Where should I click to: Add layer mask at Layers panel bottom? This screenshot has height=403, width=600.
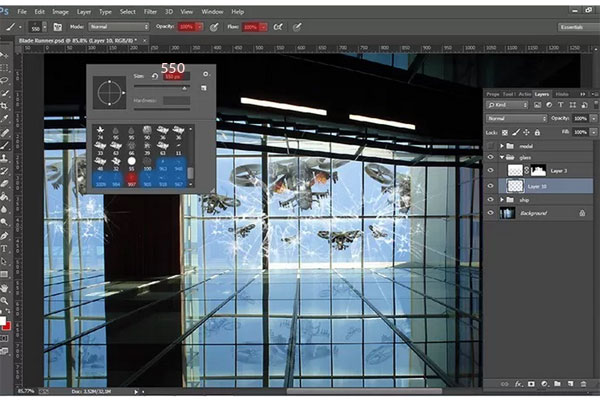pyautogui.click(x=531, y=383)
